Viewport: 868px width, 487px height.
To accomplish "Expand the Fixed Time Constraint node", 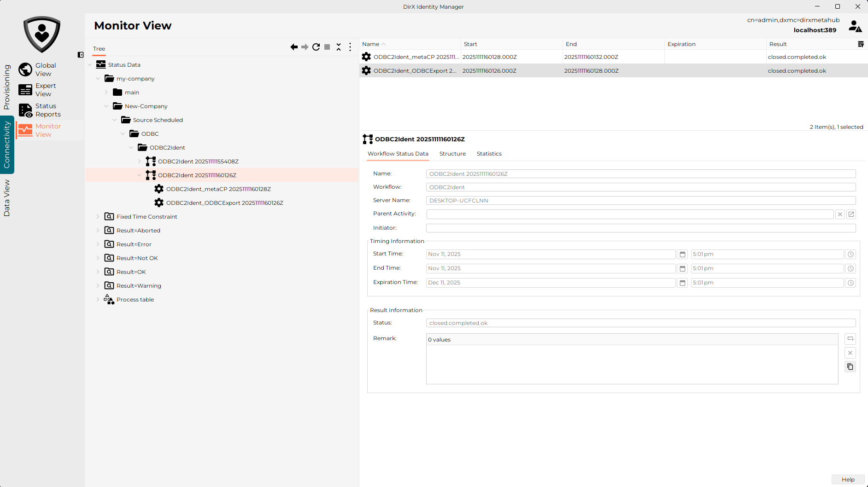I will [98, 217].
